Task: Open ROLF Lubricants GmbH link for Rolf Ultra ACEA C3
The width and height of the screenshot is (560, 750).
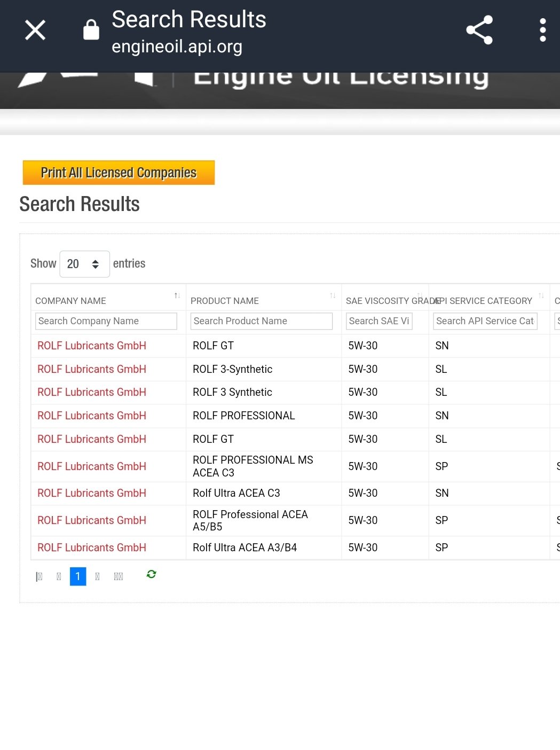Action: point(92,493)
